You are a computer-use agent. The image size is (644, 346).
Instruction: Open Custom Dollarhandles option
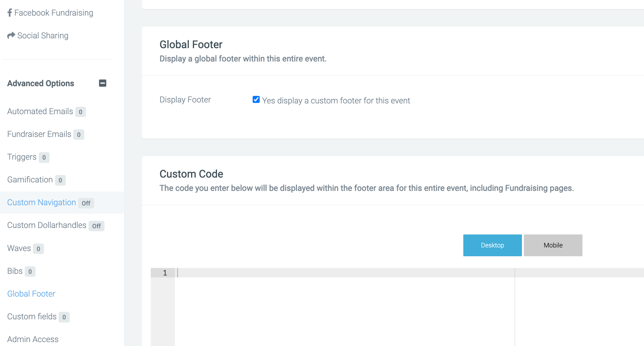(47, 225)
